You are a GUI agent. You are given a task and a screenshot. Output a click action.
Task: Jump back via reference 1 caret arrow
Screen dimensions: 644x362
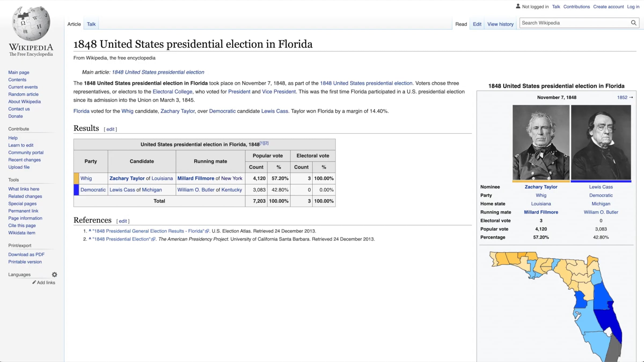[90, 231]
